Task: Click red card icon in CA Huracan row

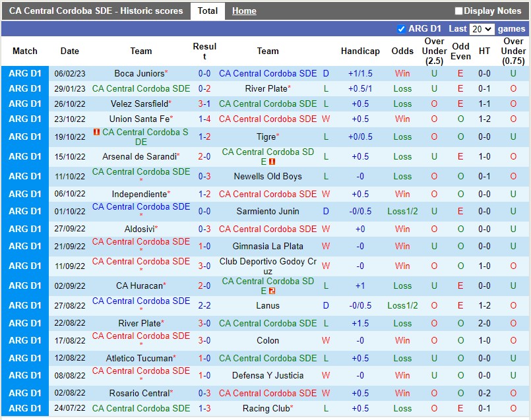Action: 271,291
